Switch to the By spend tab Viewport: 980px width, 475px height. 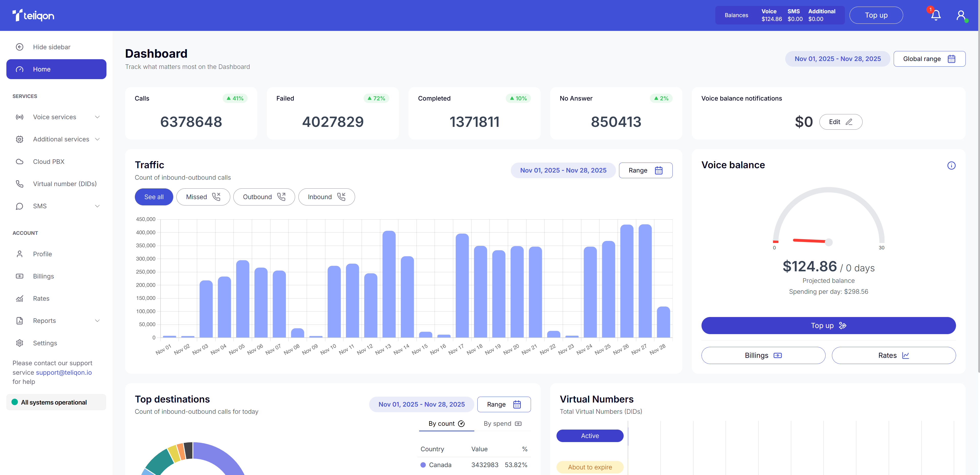(x=502, y=424)
